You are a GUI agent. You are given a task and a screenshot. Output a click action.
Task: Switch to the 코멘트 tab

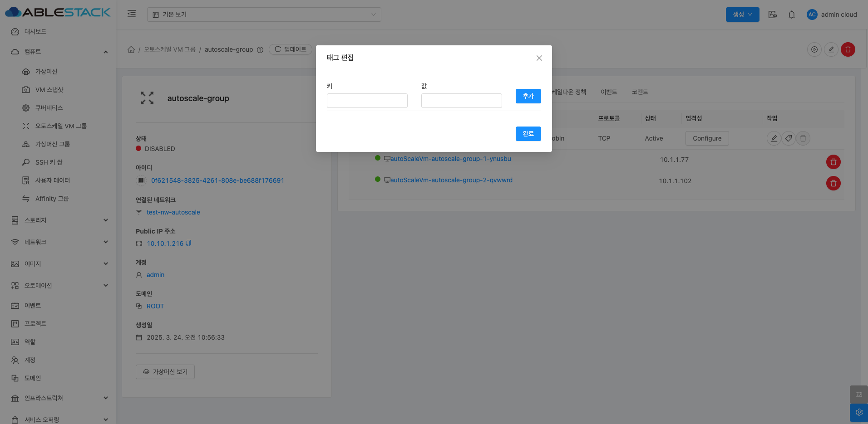[640, 92]
